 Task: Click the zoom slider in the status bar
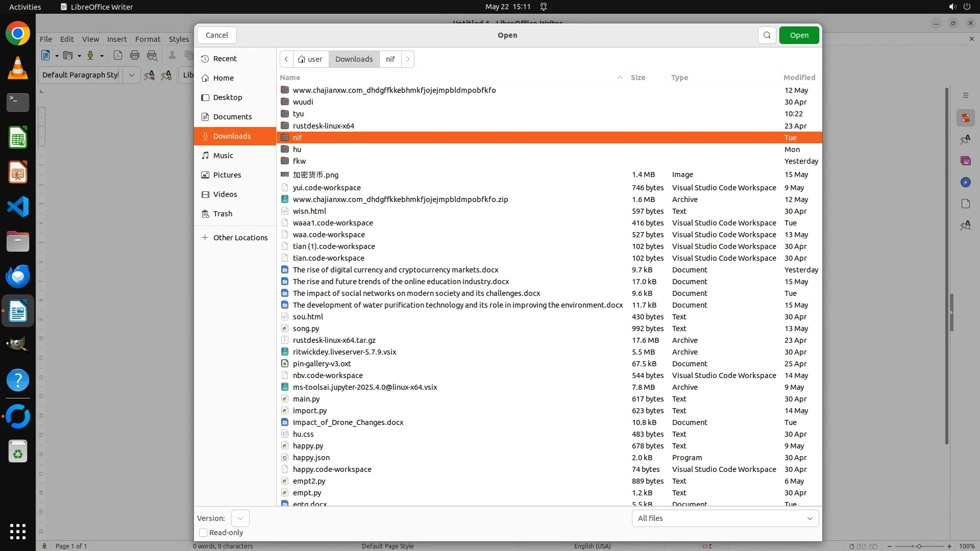tap(919, 546)
